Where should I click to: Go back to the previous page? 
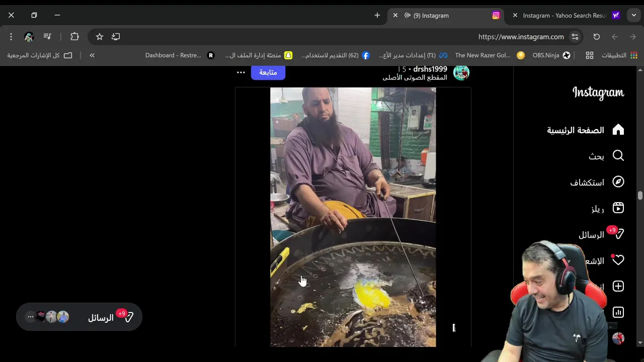tap(615, 37)
